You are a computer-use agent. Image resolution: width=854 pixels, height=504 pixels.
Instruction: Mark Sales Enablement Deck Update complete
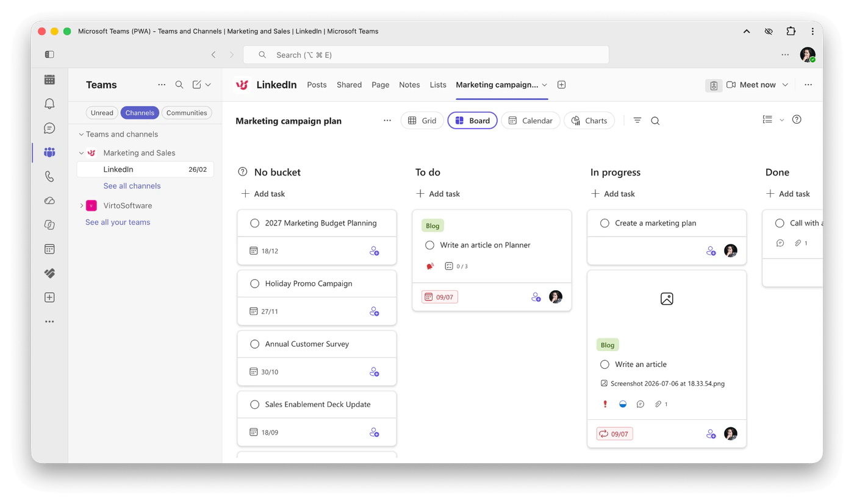[255, 404]
